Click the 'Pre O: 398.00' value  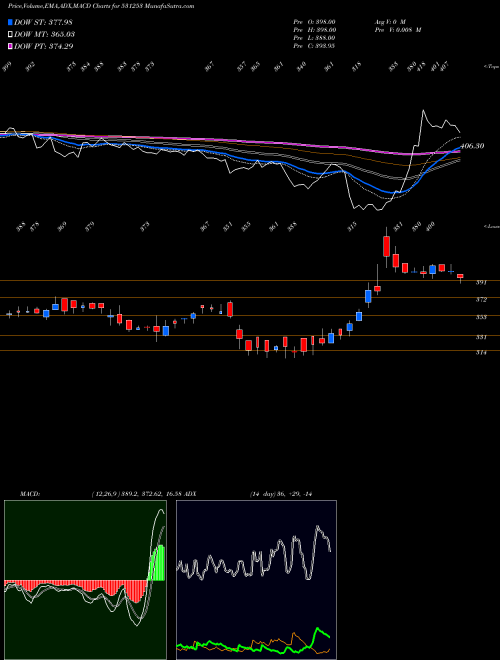(x=314, y=22)
